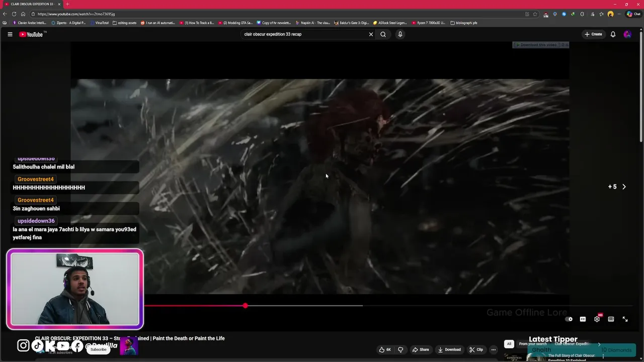644x362 pixels.
Task: Switch to theater mode
Action: coord(611,319)
